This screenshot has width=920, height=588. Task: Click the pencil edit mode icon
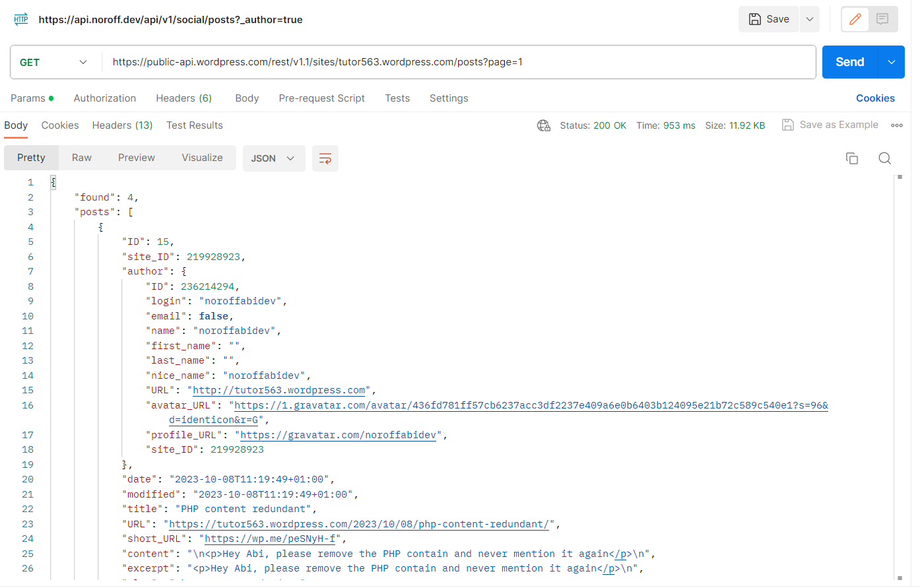tap(855, 19)
